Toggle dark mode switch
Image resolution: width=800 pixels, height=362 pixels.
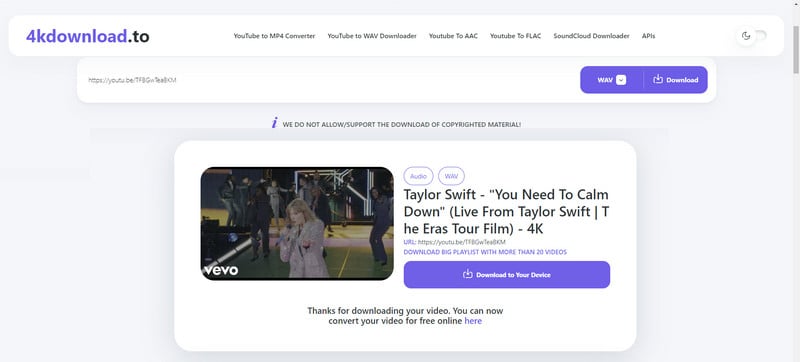(752, 36)
